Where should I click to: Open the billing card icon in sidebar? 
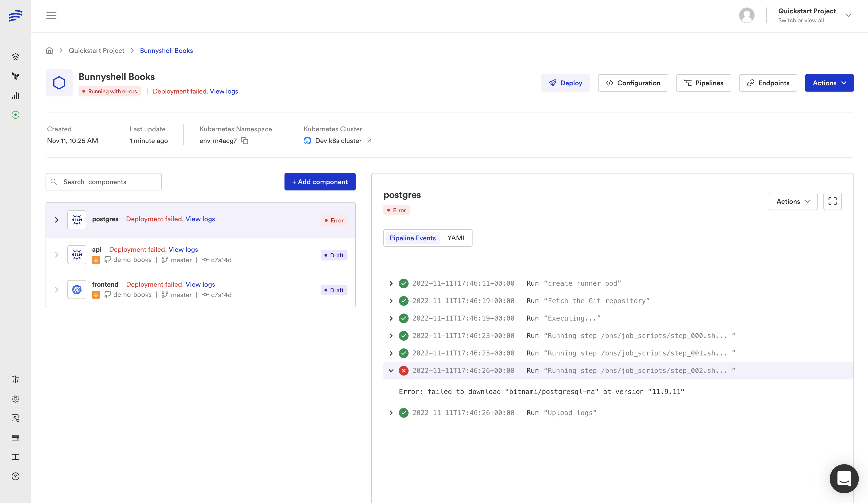pyautogui.click(x=16, y=438)
